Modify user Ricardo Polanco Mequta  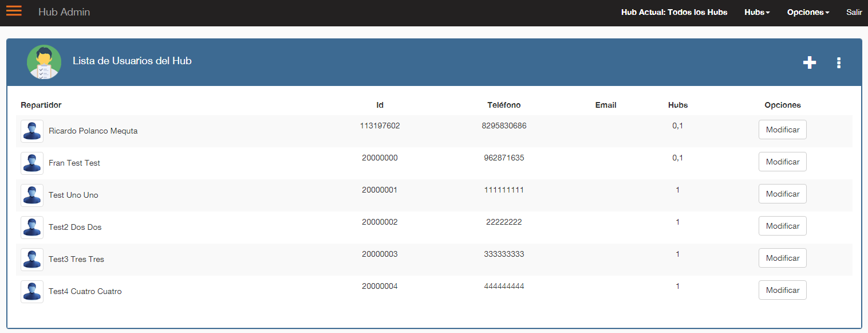click(783, 130)
